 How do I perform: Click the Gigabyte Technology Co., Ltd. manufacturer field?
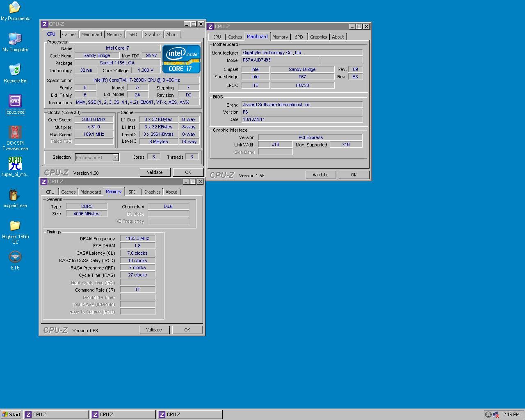point(302,53)
